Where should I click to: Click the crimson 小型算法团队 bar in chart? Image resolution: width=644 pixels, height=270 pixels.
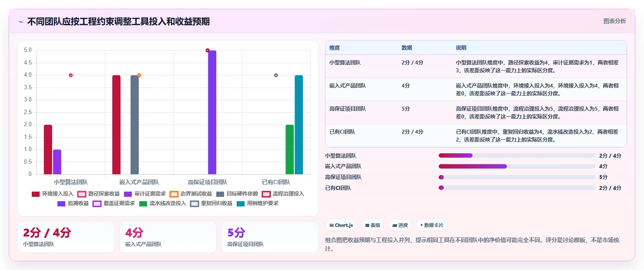(x=48, y=149)
